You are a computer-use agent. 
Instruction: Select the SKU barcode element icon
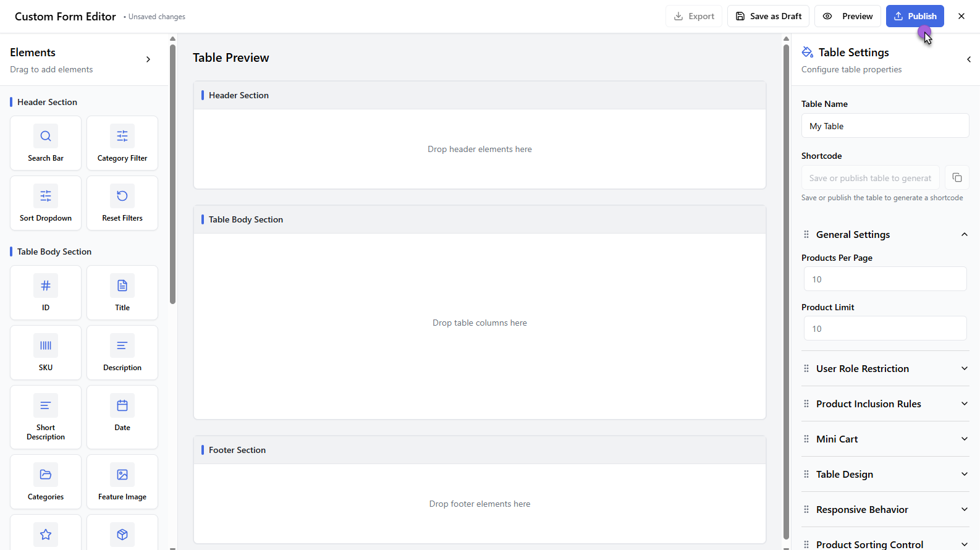[x=46, y=345]
